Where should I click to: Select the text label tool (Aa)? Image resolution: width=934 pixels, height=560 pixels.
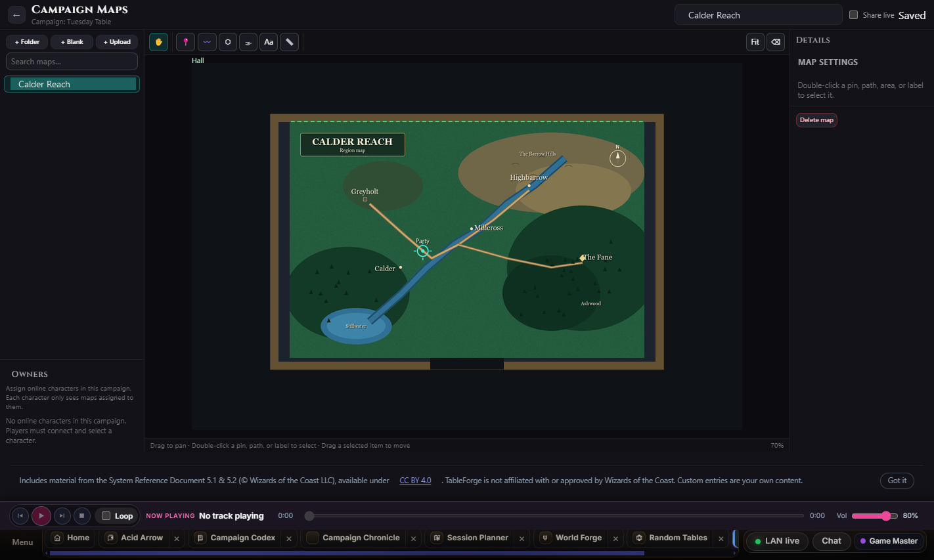pos(269,42)
